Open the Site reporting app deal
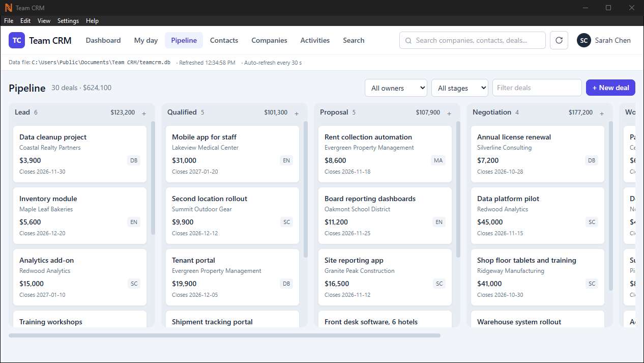This screenshot has width=644, height=363. click(385, 277)
